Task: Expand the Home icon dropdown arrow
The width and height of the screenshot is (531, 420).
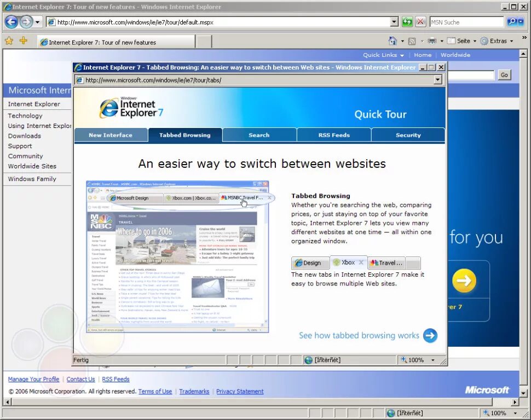Action: (402, 42)
